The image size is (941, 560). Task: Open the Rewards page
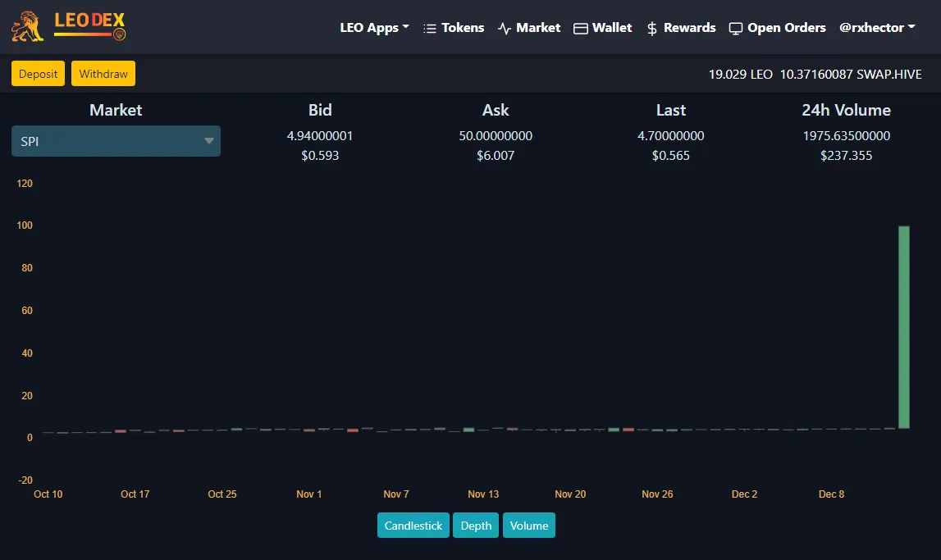(689, 28)
